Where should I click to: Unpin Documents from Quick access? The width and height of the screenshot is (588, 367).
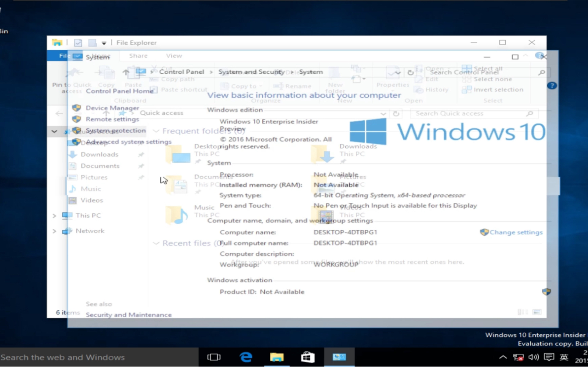point(141,166)
